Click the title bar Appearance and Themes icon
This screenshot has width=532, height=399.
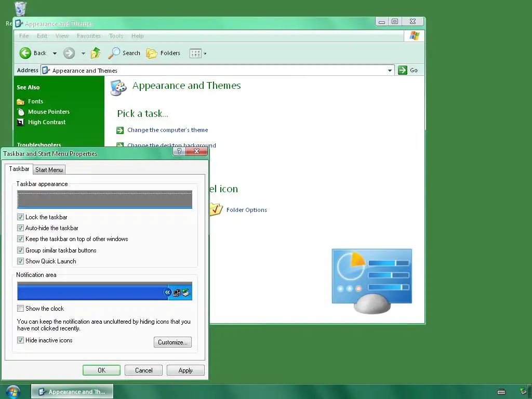[19, 23]
